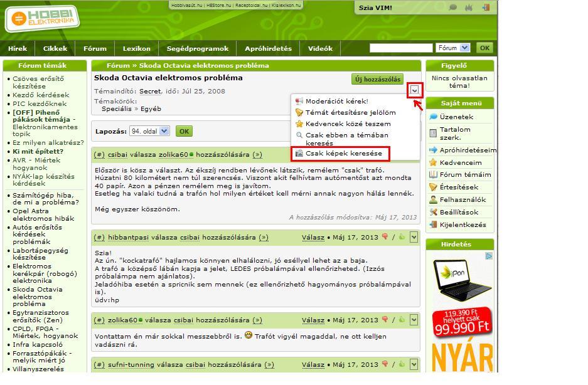Thumbs up zolika60's reply

pos(402,319)
